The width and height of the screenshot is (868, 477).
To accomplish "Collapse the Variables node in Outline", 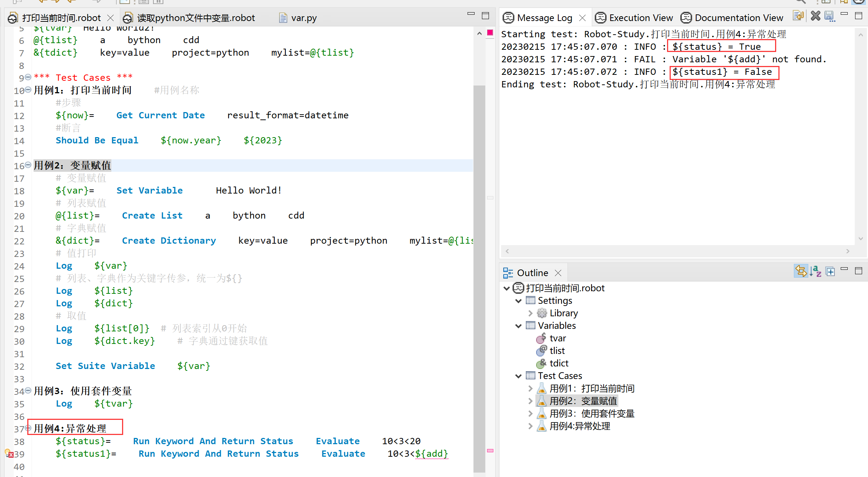I will coord(518,326).
